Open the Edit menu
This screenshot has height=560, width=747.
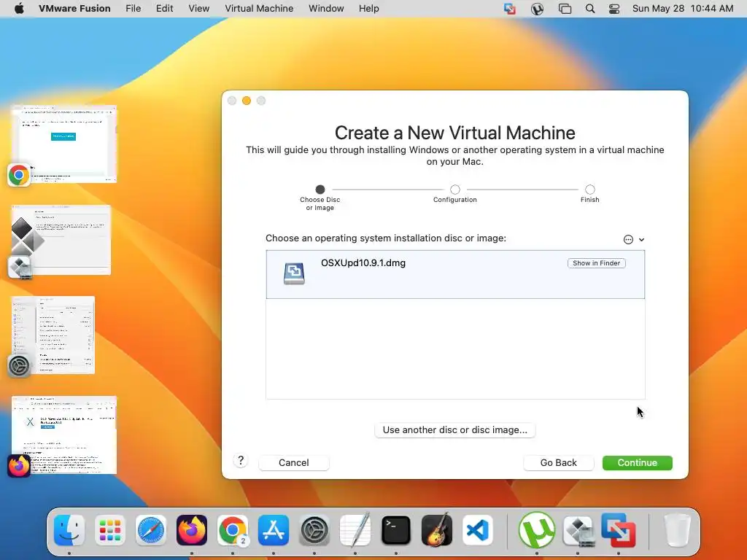click(164, 9)
